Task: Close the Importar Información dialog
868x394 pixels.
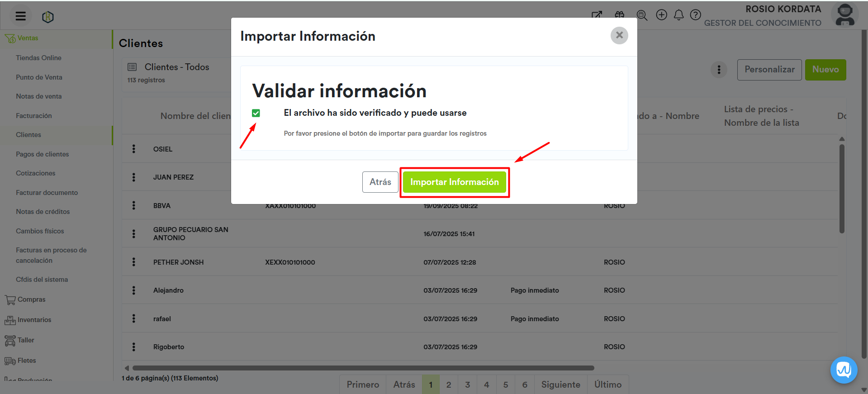Action: click(619, 35)
